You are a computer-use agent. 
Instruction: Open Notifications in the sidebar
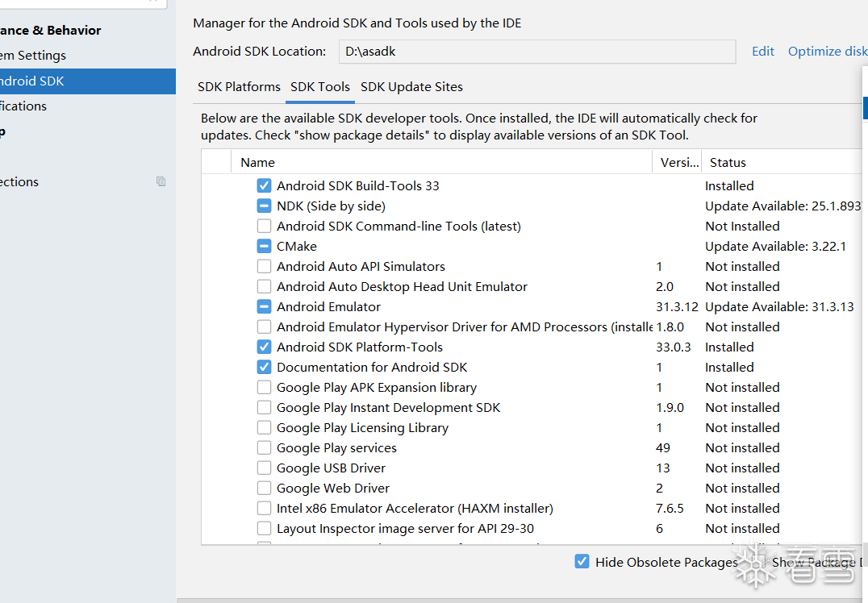pyautogui.click(x=23, y=106)
